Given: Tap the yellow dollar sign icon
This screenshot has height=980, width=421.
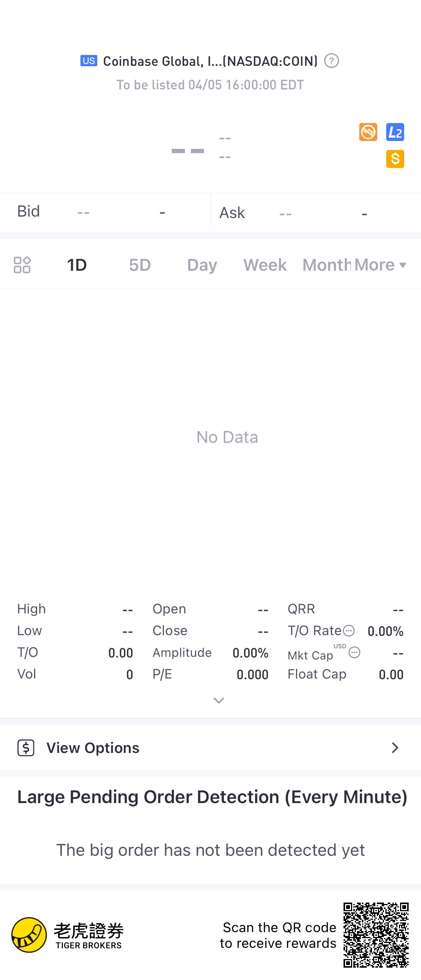Looking at the screenshot, I should pos(395,159).
